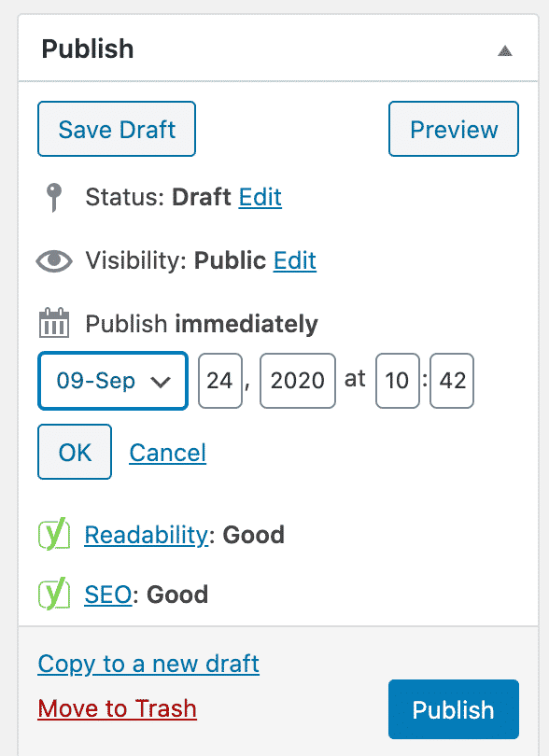
Task: Open the 09-Sep month dropdown
Action: (x=113, y=381)
